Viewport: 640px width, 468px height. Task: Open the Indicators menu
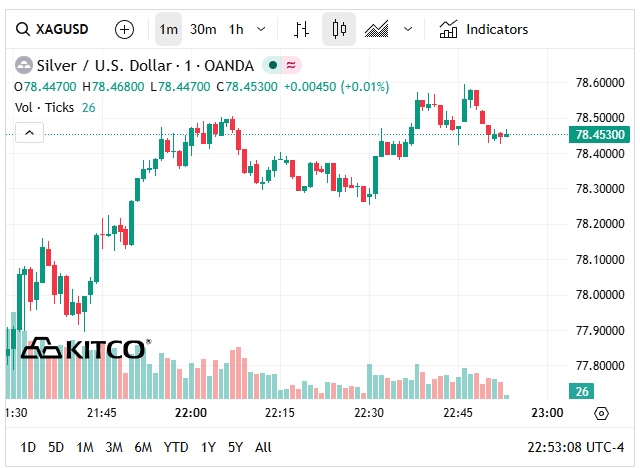tap(484, 29)
